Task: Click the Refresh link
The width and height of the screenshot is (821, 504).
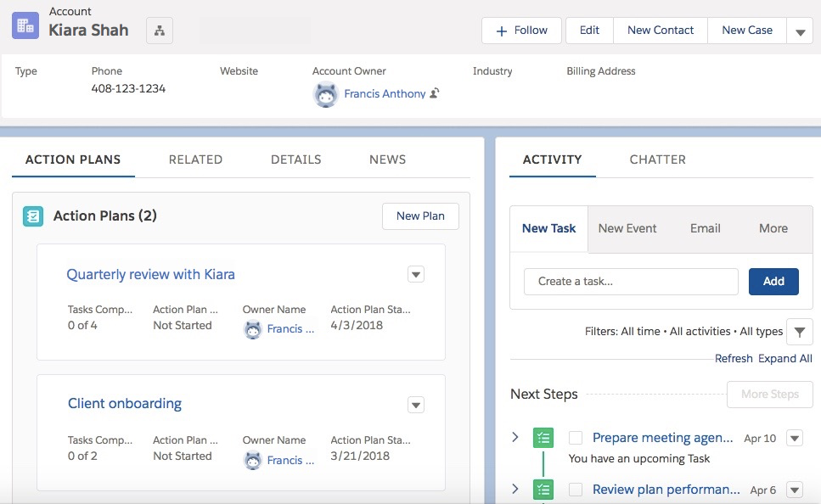Action: coord(734,359)
